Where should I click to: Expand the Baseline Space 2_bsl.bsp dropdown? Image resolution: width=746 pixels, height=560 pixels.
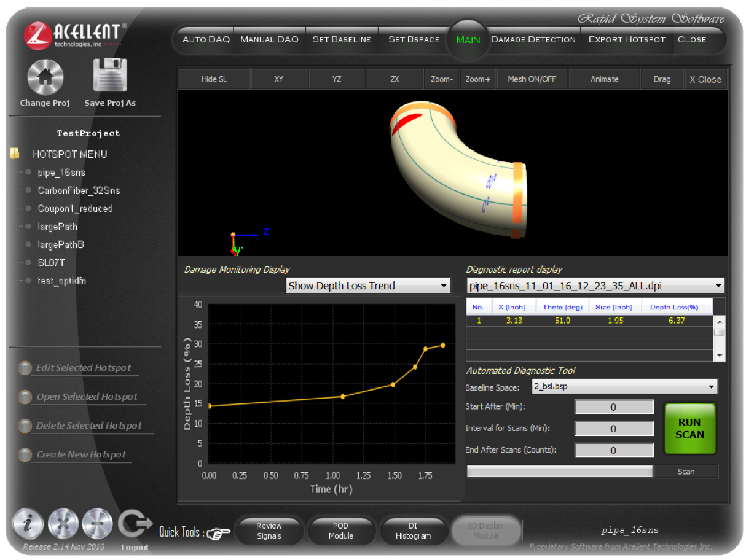(624, 386)
